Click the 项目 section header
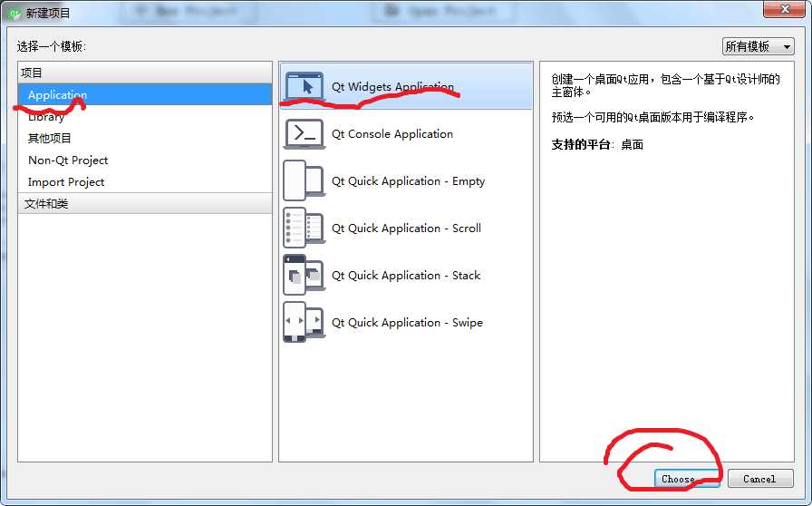This screenshot has width=812, height=506. (x=145, y=73)
